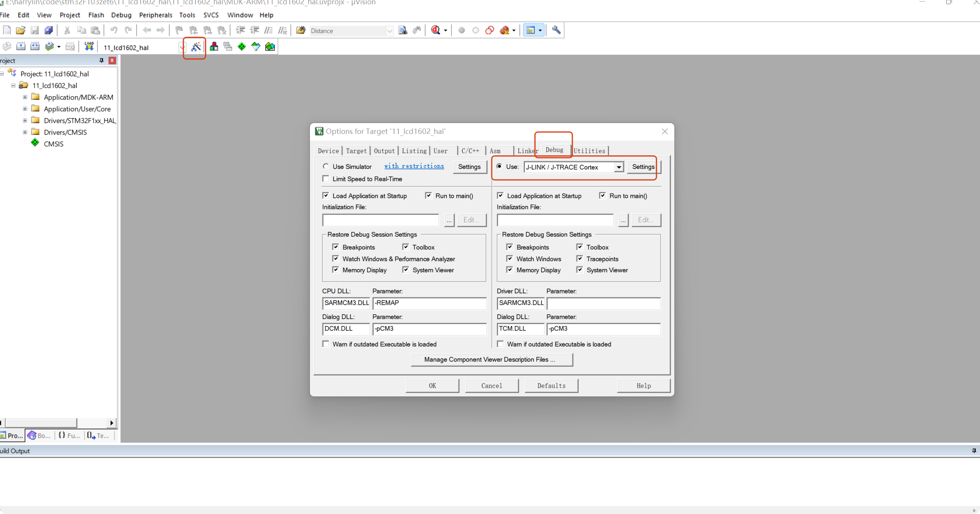This screenshot has height=514, width=980.
Task: Click the Manage Project Items colored blocks icon
Action: (x=214, y=47)
